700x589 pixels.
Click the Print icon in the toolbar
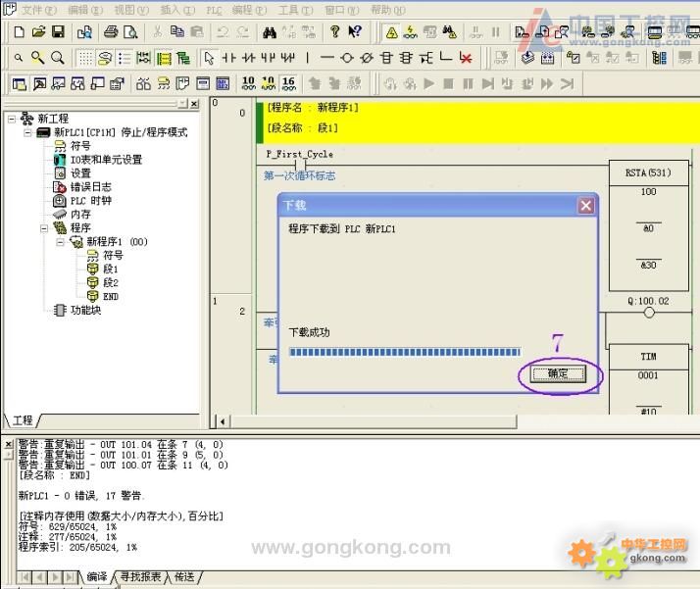[x=111, y=32]
